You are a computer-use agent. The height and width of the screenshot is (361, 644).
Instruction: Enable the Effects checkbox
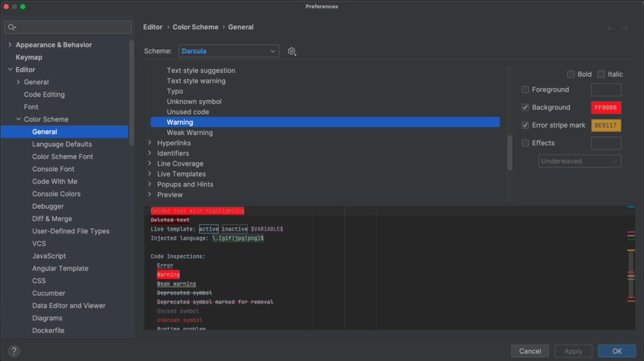pos(526,143)
